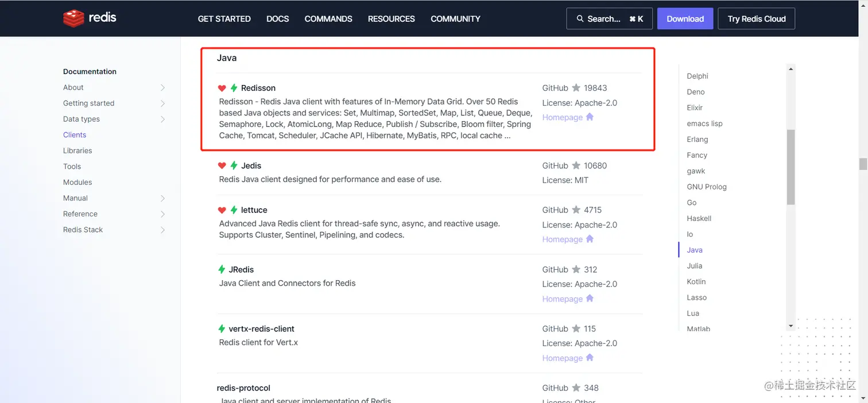Click the GitHub star icon for Redisson
This screenshot has height=403, width=868.
pos(576,88)
